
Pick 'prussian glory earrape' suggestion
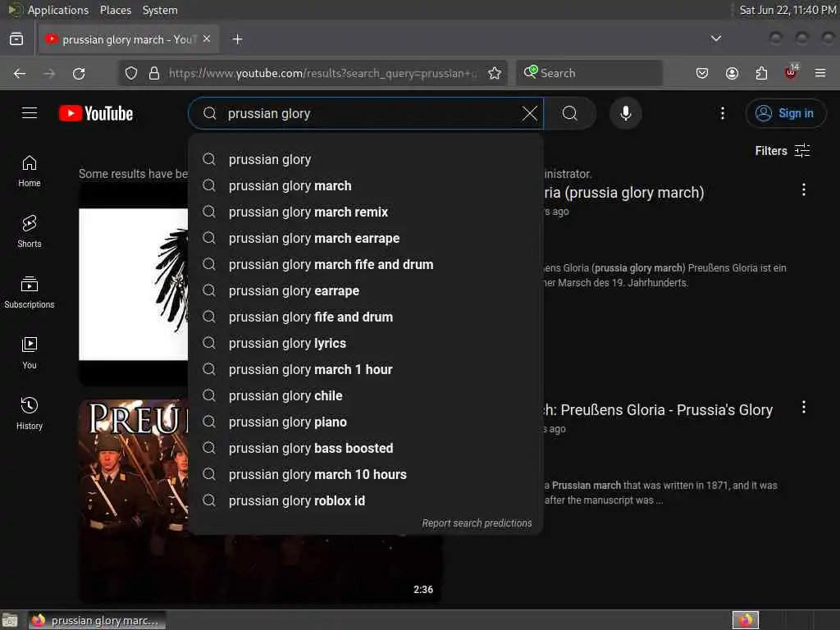point(366,290)
